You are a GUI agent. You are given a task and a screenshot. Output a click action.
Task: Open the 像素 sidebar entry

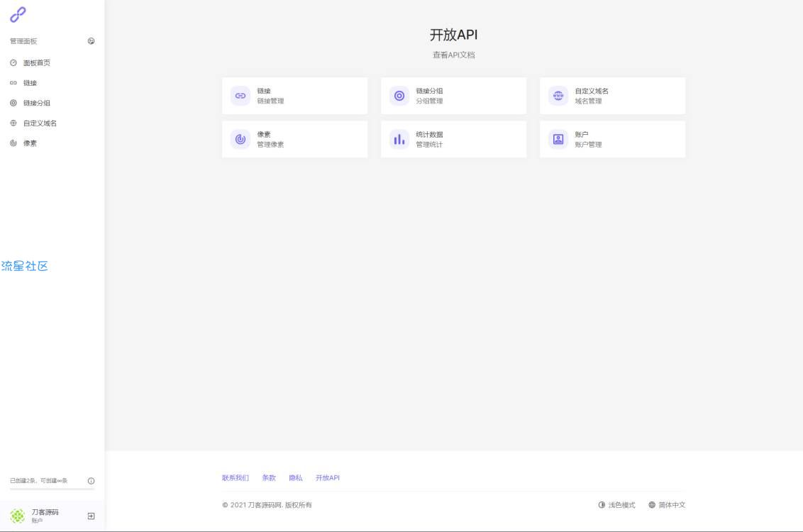pos(29,143)
